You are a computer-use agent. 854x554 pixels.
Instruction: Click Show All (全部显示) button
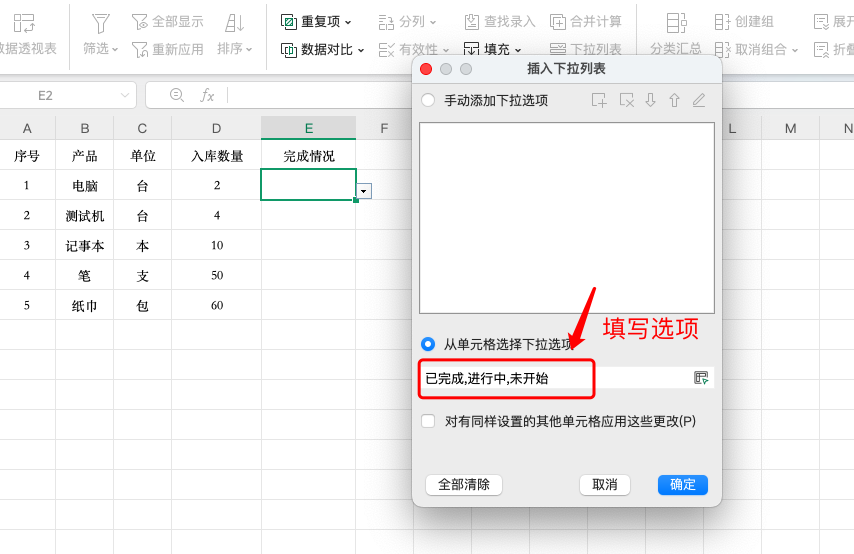coord(168,22)
